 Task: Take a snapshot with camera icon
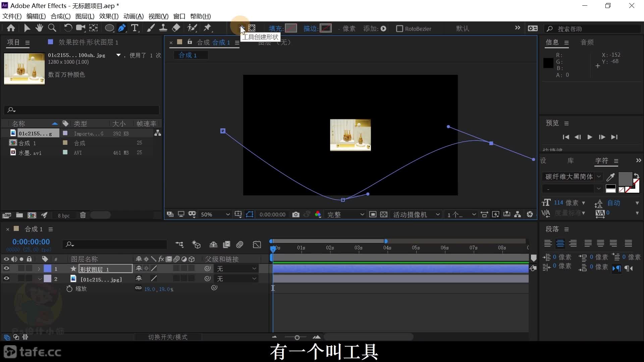tap(296, 215)
